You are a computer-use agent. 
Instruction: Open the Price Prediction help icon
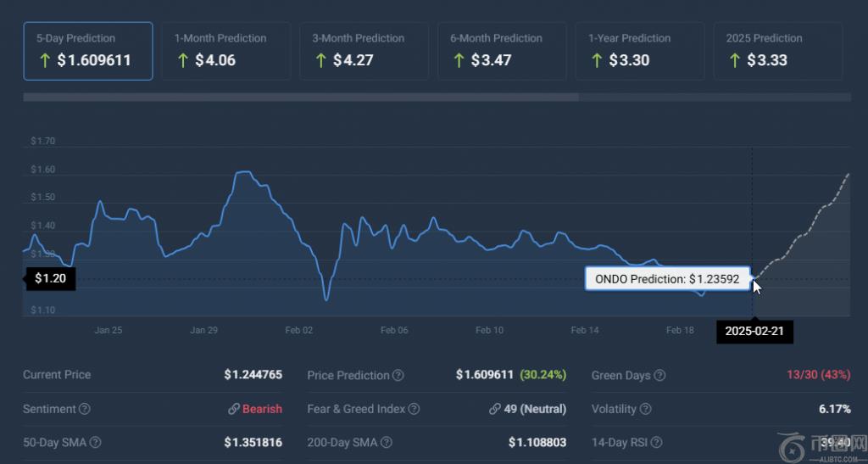click(398, 376)
